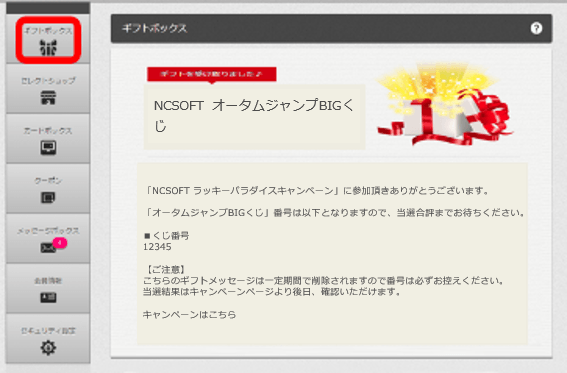Click the help question mark icon
Screen dimensions: 567x373
tap(536, 28)
